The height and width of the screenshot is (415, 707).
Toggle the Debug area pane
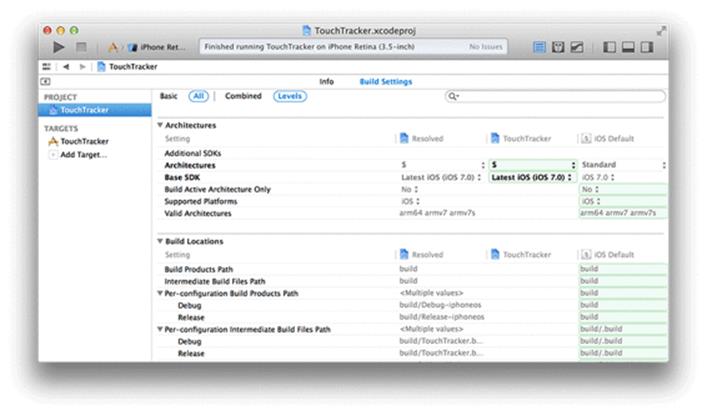coord(628,47)
